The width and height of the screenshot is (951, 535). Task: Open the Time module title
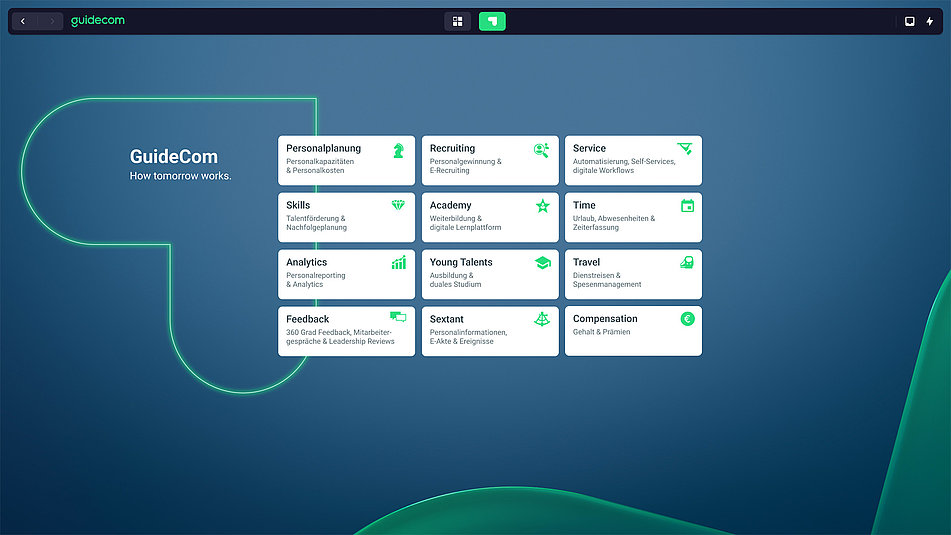tap(584, 206)
